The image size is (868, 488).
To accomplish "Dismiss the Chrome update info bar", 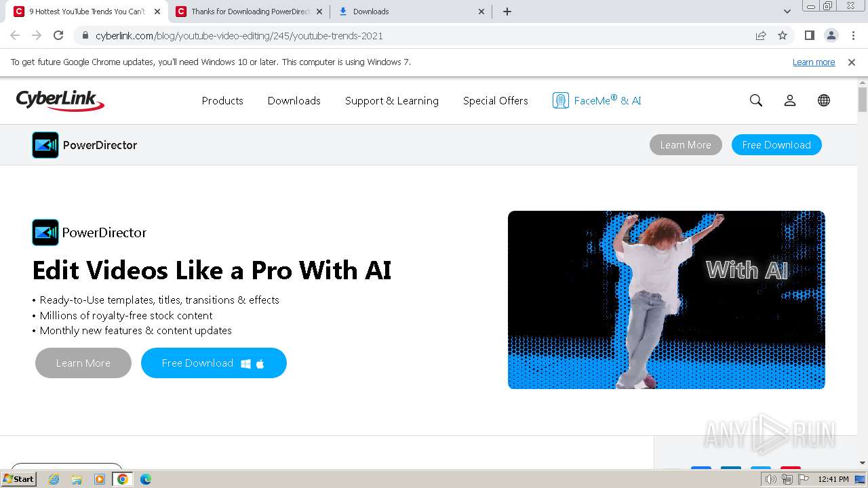I will [852, 62].
